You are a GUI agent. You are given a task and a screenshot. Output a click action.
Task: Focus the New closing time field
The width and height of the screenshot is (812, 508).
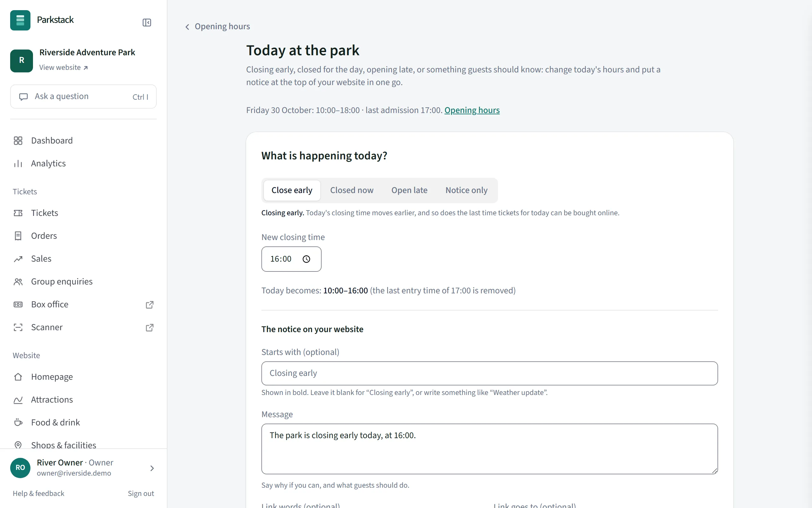pos(291,259)
